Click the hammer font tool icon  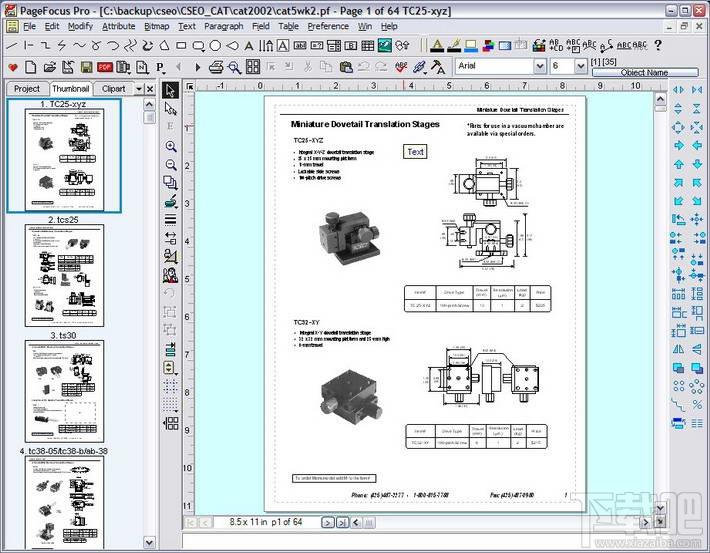coord(437,67)
